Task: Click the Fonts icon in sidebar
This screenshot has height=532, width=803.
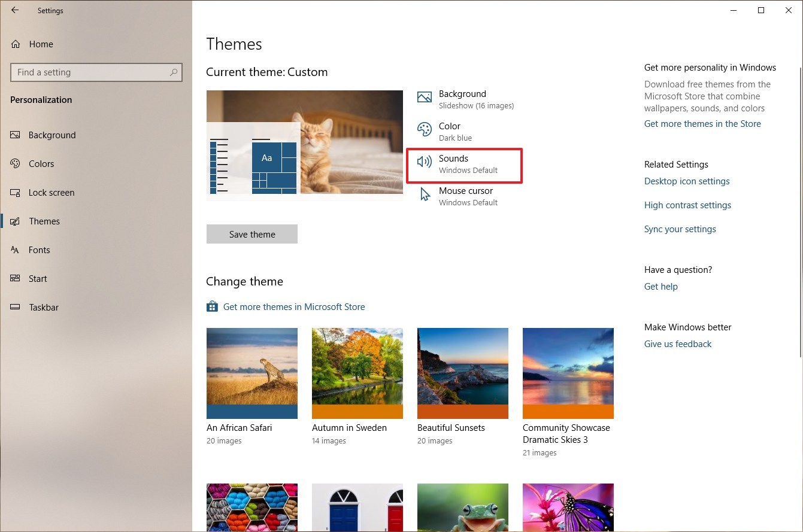Action: tap(16, 250)
